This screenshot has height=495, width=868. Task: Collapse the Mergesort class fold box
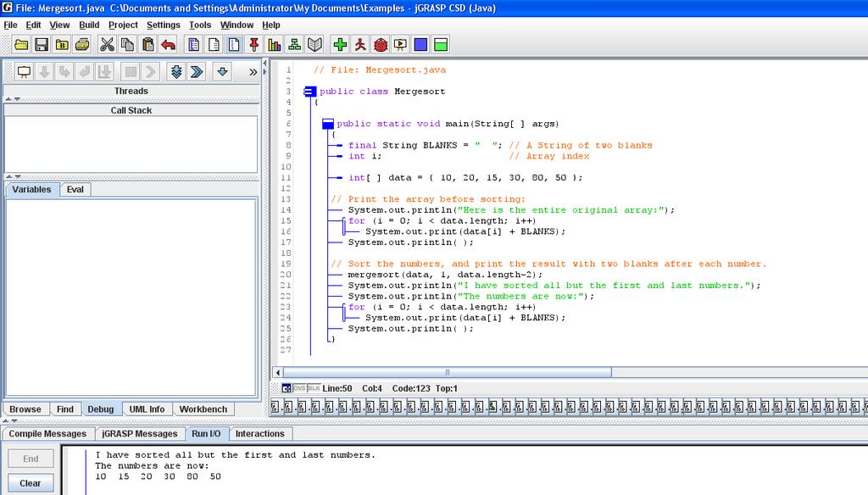[310, 92]
